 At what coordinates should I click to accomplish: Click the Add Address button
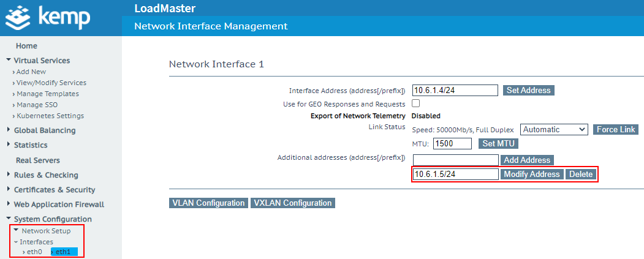pyautogui.click(x=527, y=160)
